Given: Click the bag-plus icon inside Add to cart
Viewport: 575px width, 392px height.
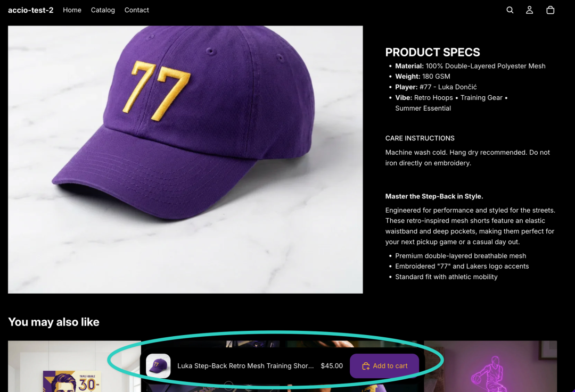Looking at the screenshot, I should [366, 366].
